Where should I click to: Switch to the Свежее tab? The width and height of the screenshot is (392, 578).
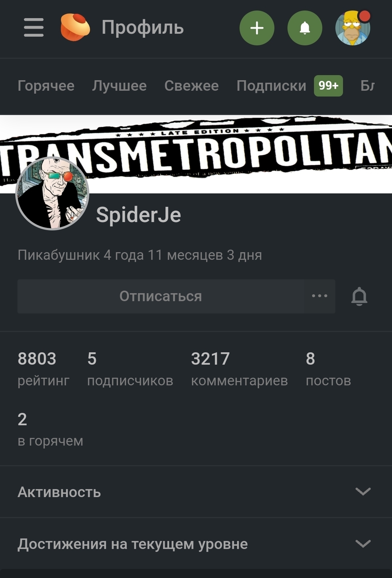tap(192, 86)
